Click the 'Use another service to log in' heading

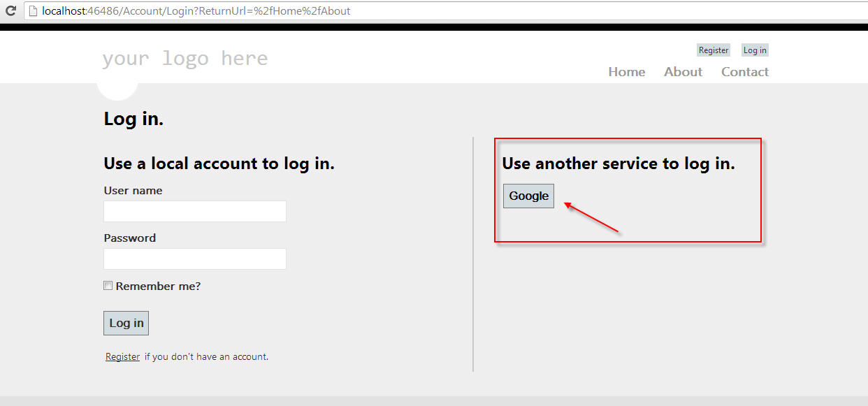(619, 164)
